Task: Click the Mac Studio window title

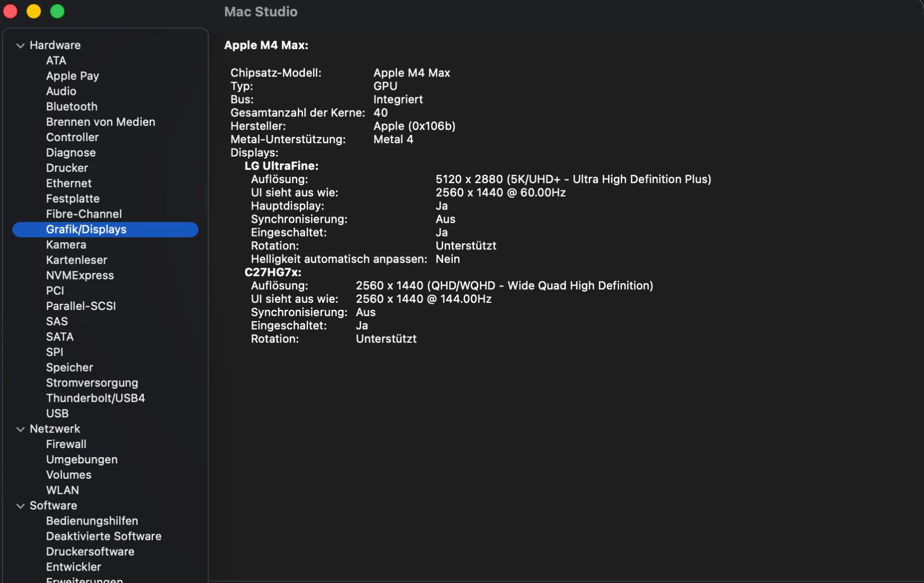Action: click(x=261, y=12)
